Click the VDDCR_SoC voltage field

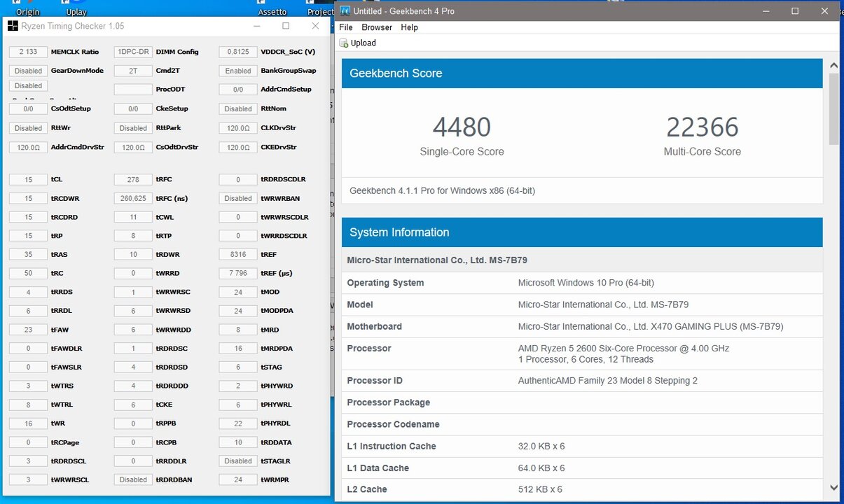[x=238, y=52]
